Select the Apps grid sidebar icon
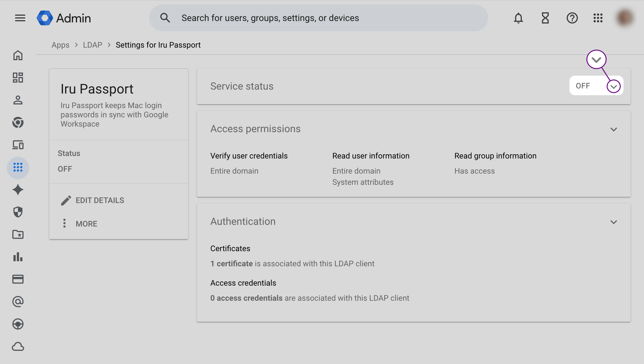The image size is (644, 364). click(18, 167)
